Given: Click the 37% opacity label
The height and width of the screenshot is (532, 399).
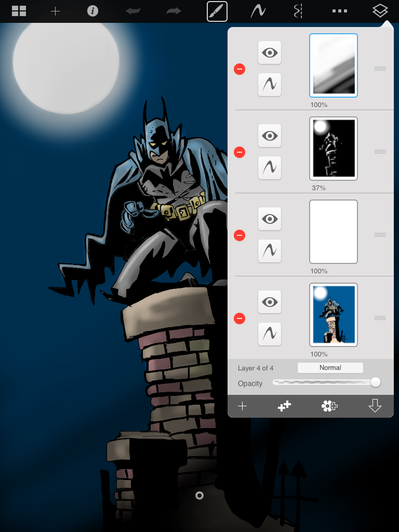Looking at the screenshot, I should pyautogui.click(x=318, y=188).
